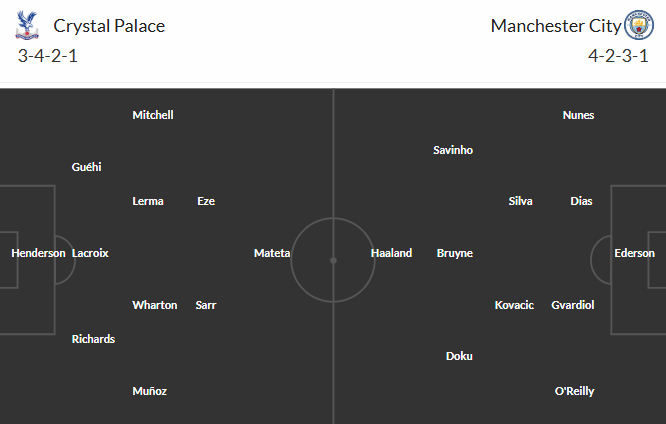Open player Eze from lineup

coord(206,201)
